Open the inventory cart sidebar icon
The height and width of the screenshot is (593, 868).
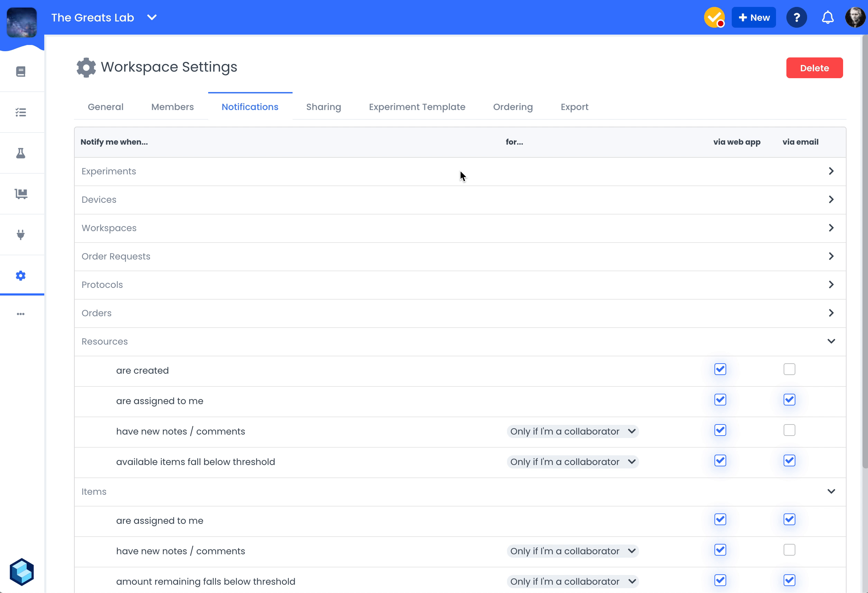21,193
